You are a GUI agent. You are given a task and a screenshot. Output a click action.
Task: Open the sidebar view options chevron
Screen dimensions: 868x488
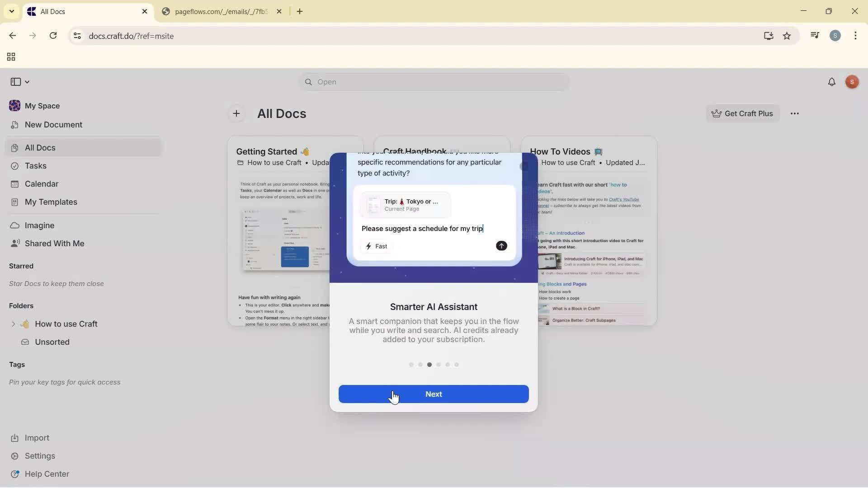(27, 81)
